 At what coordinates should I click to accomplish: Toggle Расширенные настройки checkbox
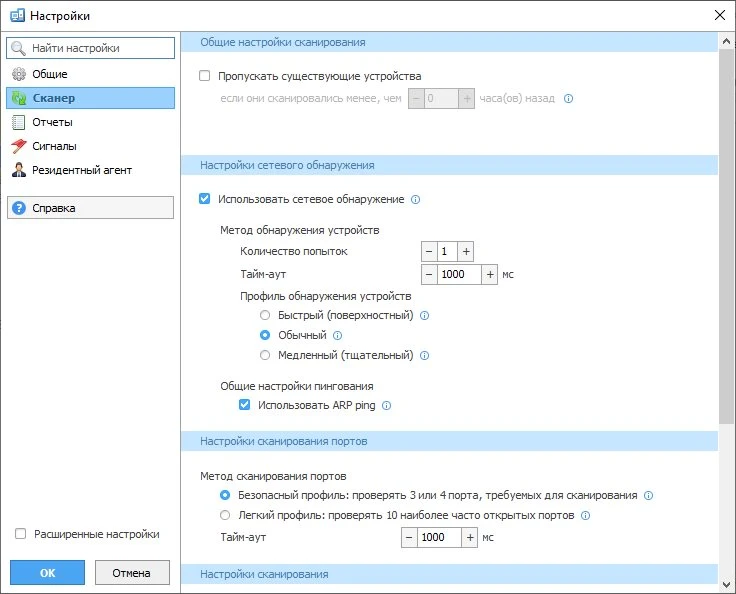20,534
